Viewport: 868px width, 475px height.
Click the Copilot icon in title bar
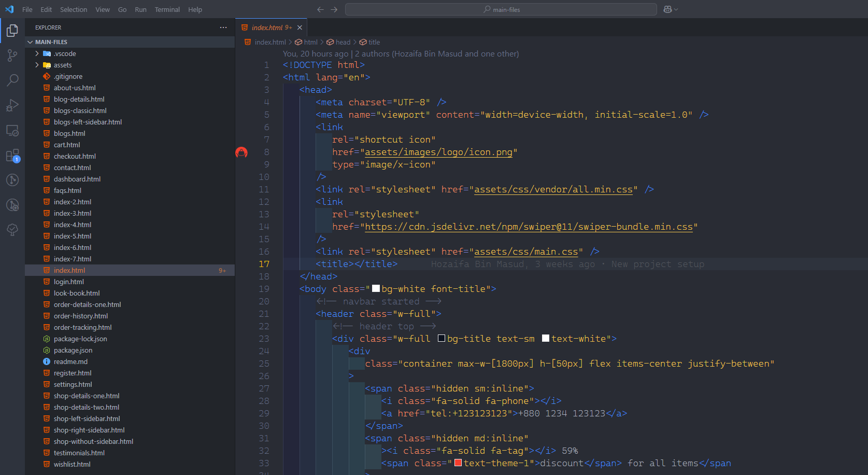667,9
